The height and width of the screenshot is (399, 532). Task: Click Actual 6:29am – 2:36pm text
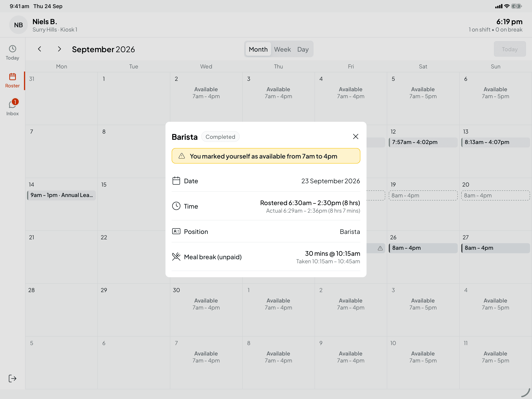pyautogui.click(x=313, y=211)
